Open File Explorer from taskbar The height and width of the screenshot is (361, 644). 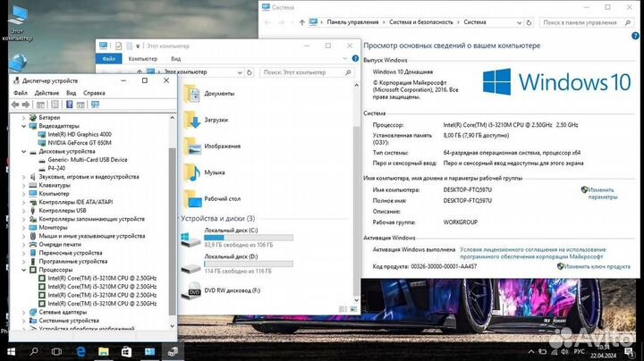104,351
